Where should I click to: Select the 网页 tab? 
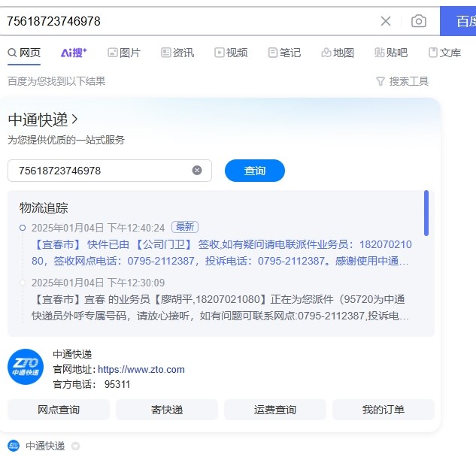point(24,53)
